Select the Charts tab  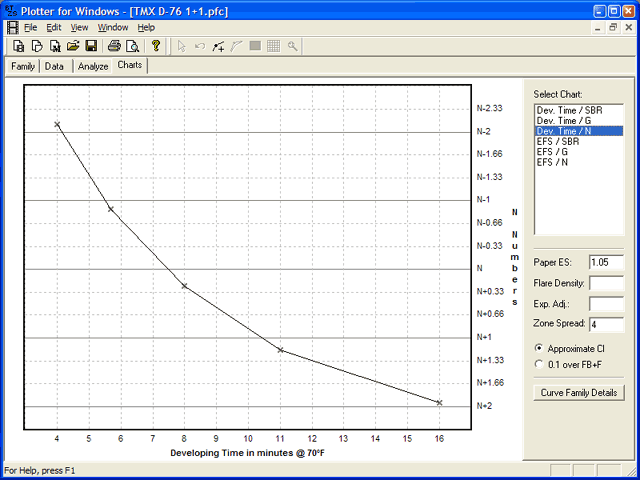(130, 65)
